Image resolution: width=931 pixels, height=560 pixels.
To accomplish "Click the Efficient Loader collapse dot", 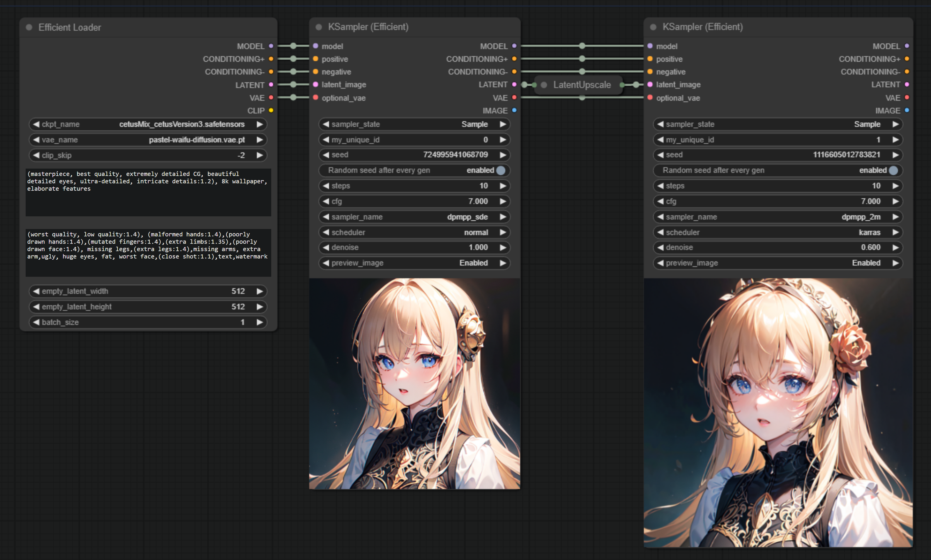I will [29, 27].
